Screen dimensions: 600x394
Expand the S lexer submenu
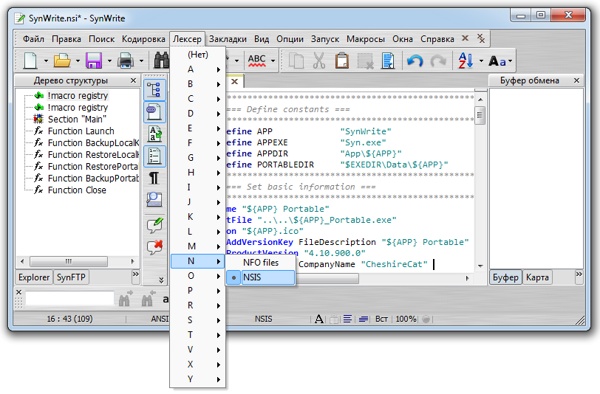[198, 320]
